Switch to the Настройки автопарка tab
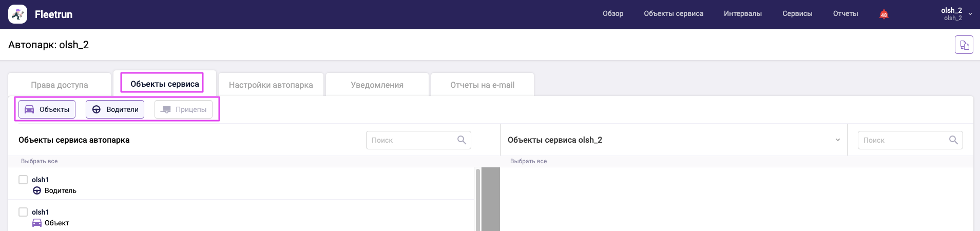This screenshot has width=980, height=231. (271, 85)
